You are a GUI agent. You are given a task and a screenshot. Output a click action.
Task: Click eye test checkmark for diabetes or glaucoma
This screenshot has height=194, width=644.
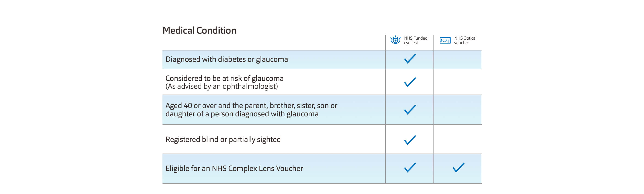click(x=410, y=59)
